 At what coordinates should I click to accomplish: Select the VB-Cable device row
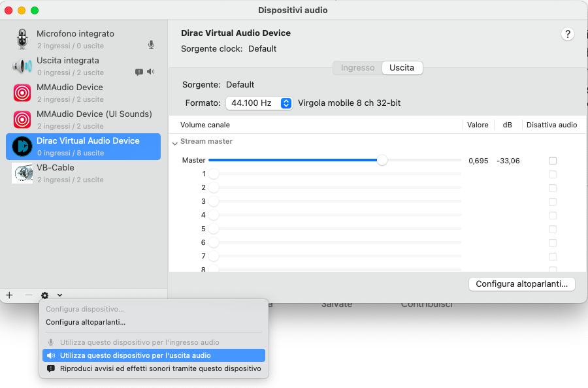point(83,173)
